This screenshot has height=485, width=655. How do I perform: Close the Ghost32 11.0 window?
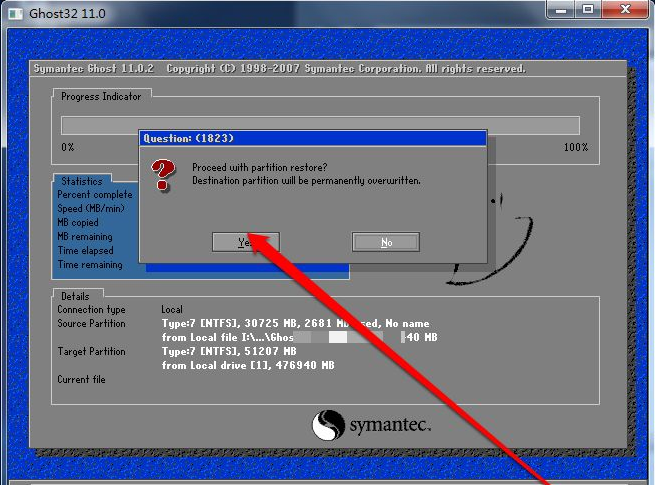click(623, 10)
